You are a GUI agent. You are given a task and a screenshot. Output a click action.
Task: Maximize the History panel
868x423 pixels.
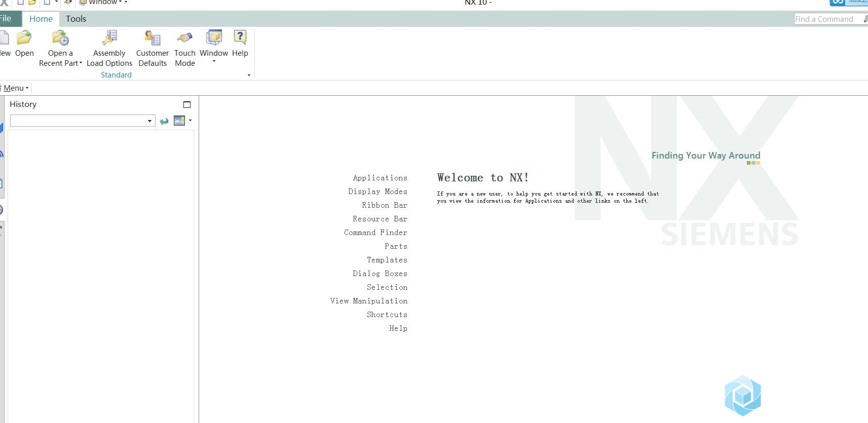[187, 104]
